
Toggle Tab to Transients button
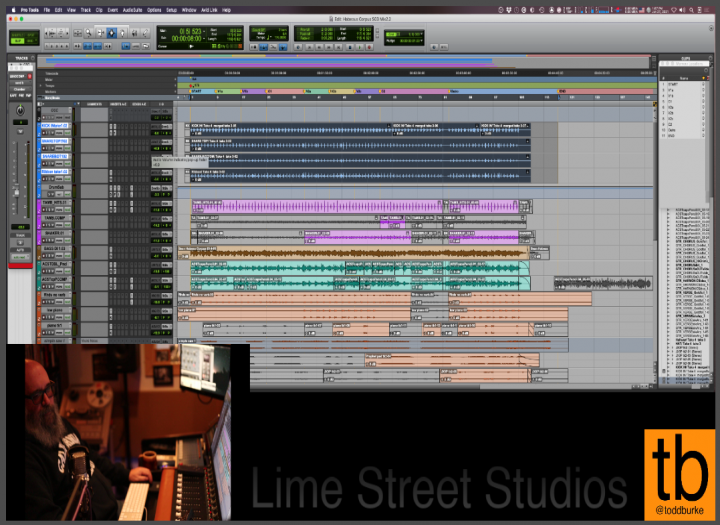click(x=78, y=46)
